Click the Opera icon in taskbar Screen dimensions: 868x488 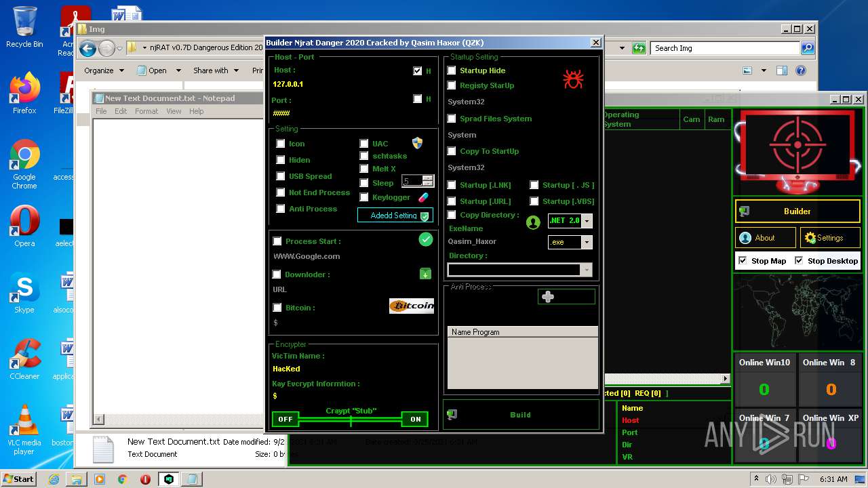pos(146,479)
